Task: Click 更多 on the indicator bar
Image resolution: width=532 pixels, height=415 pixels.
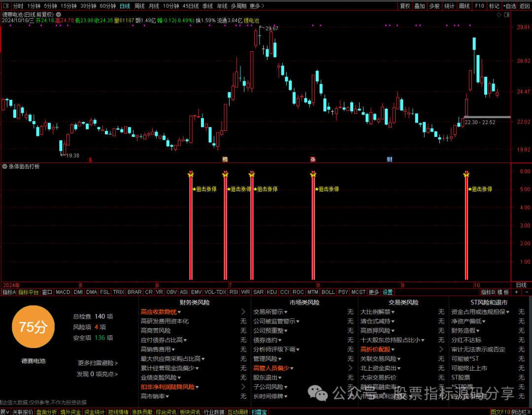Action: pyautogui.click(x=373, y=292)
